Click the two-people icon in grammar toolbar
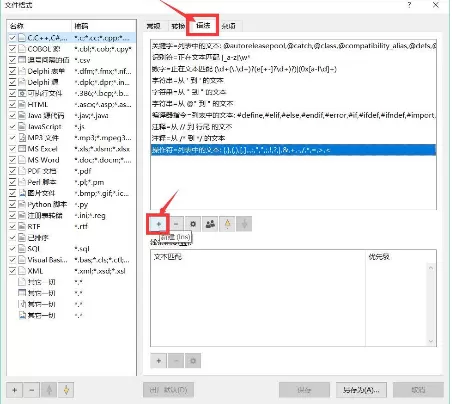The height and width of the screenshot is (404, 452). tap(210, 224)
